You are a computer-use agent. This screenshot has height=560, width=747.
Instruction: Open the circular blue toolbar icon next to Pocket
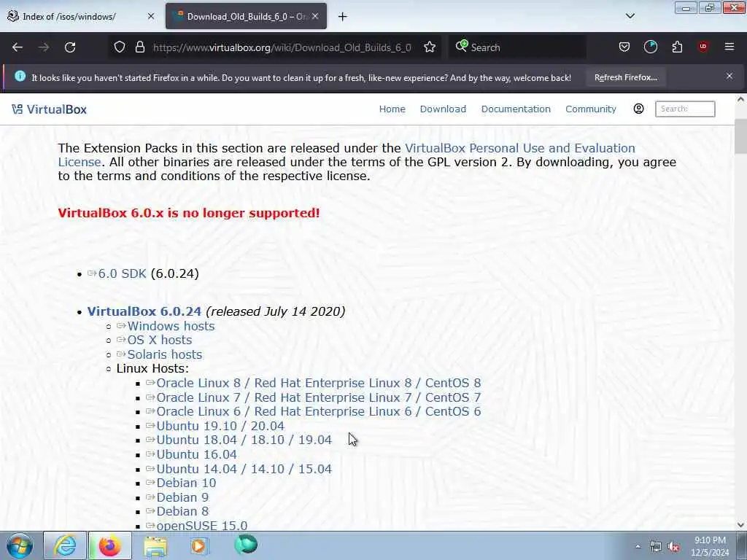click(650, 47)
